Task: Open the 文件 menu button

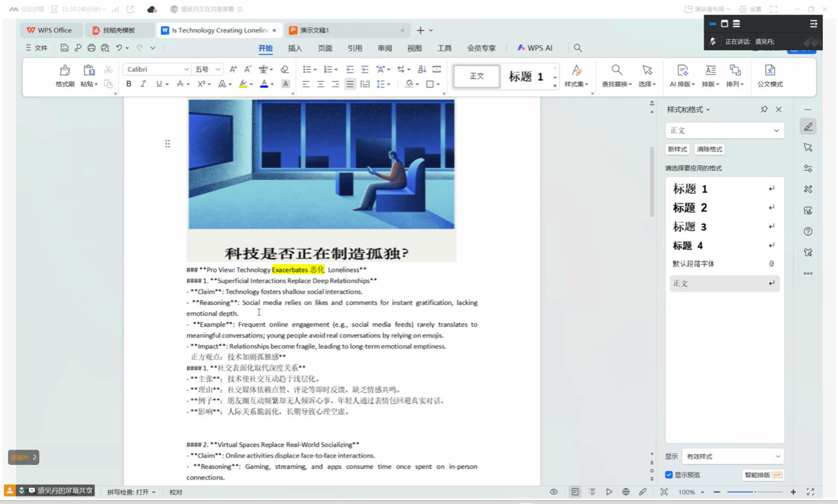Action: (36, 48)
